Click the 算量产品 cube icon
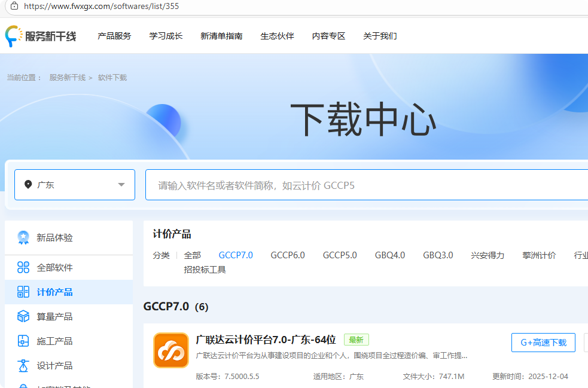 [x=23, y=316]
